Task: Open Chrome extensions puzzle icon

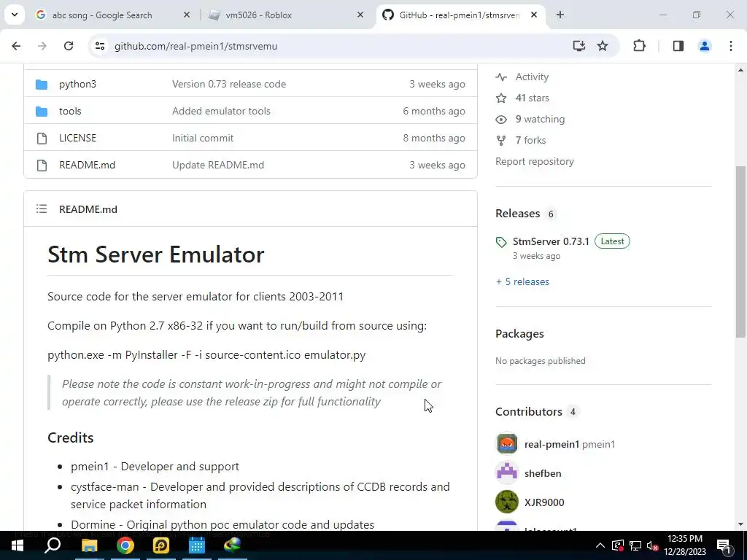Action: coord(639,46)
